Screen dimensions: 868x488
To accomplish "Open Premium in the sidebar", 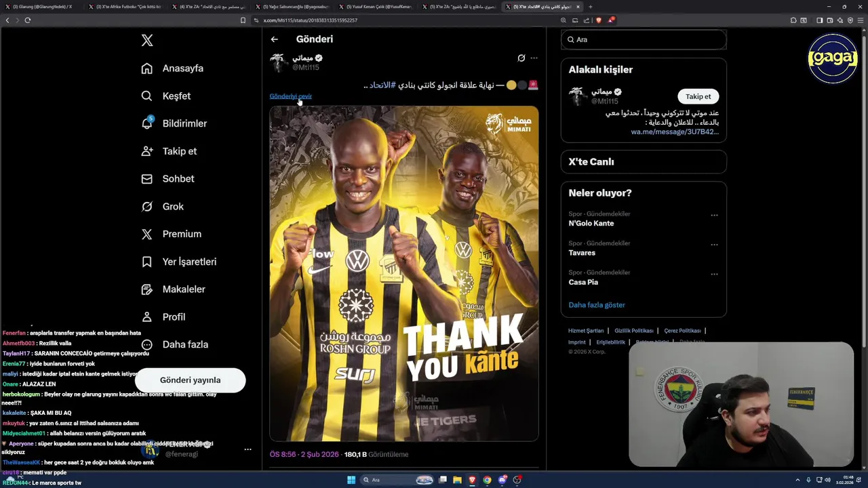I will (x=171, y=234).
